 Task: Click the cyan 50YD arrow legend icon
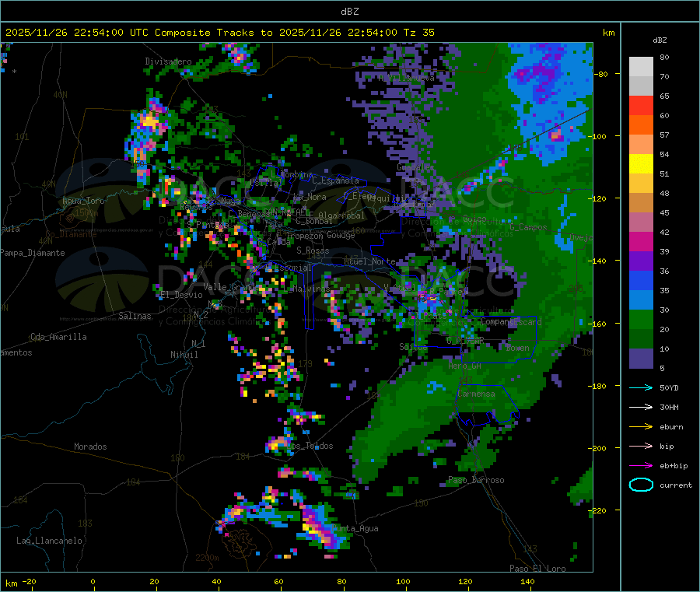pos(641,387)
